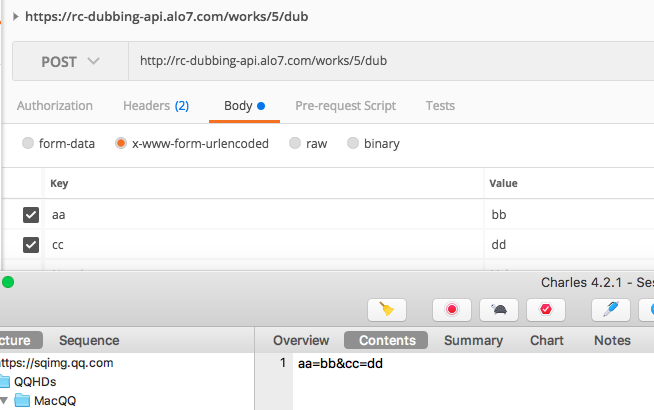Click the request URL input field
Screen dimensions: 654x410
tap(391, 61)
